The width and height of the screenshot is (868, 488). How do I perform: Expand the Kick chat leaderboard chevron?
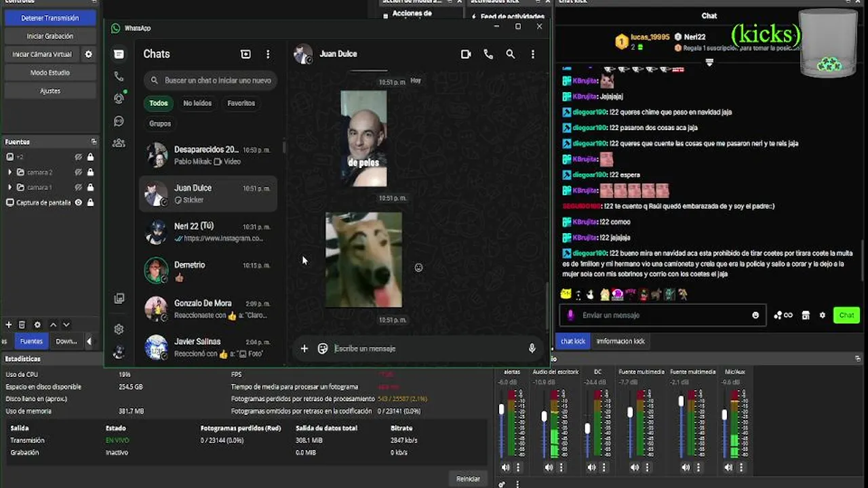pyautogui.click(x=709, y=62)
